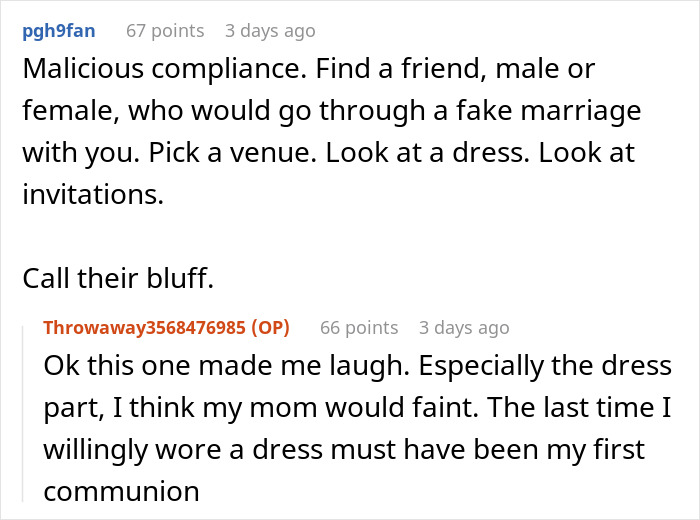Click 'Especially the dress' in the reply
The height and width of the screenshot is (520, 700).
545,366
